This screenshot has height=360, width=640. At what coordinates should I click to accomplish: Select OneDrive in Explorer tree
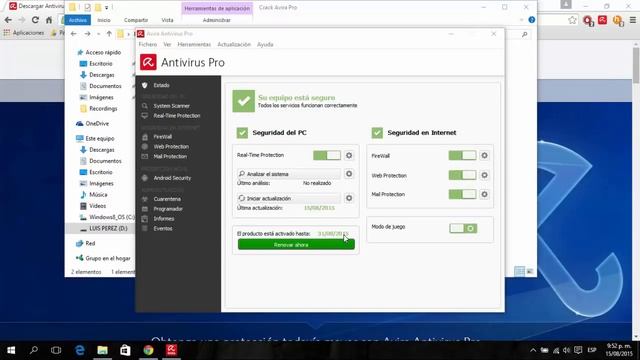(97, 123)
